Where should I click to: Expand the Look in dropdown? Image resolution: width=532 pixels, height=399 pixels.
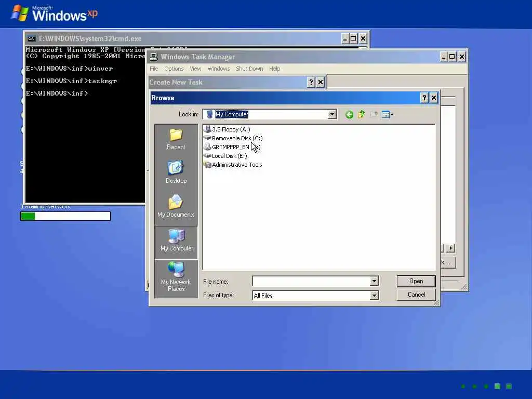click(x=332, y=114)
